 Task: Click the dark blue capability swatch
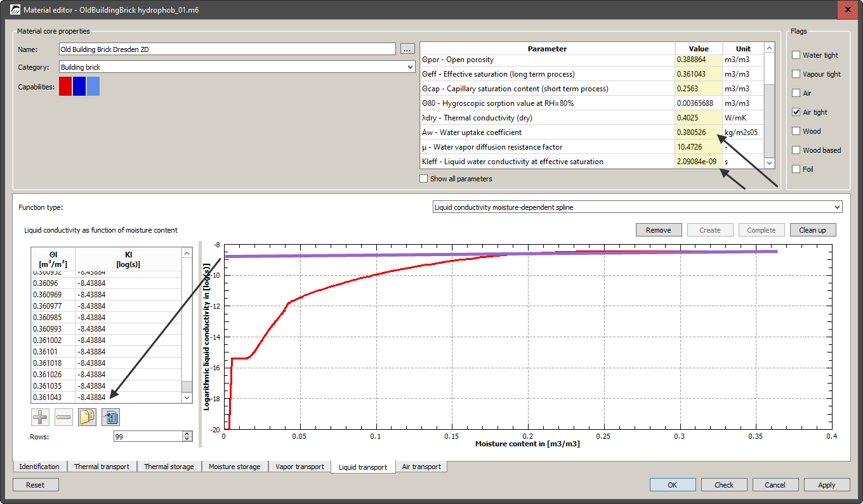(79, 86)
